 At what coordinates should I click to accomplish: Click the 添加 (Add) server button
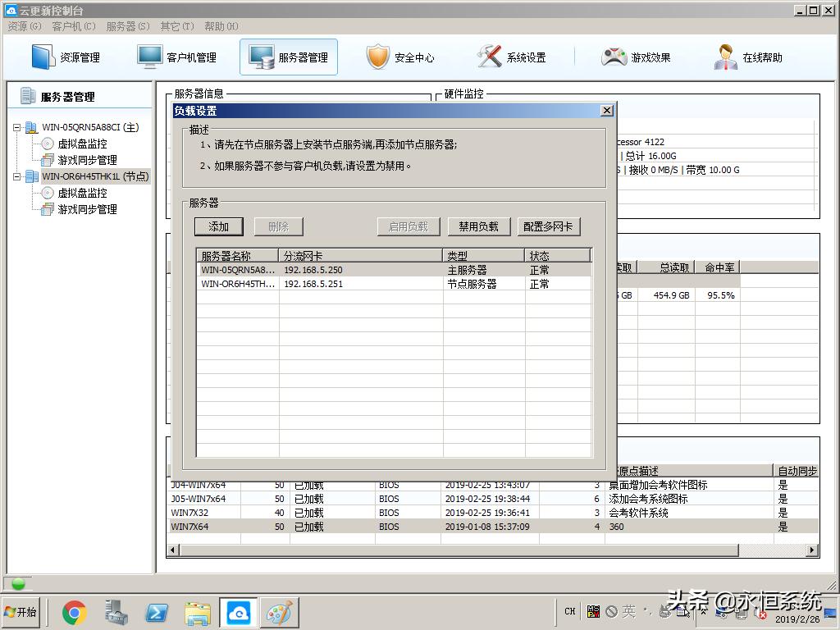(x=218, y=226)
